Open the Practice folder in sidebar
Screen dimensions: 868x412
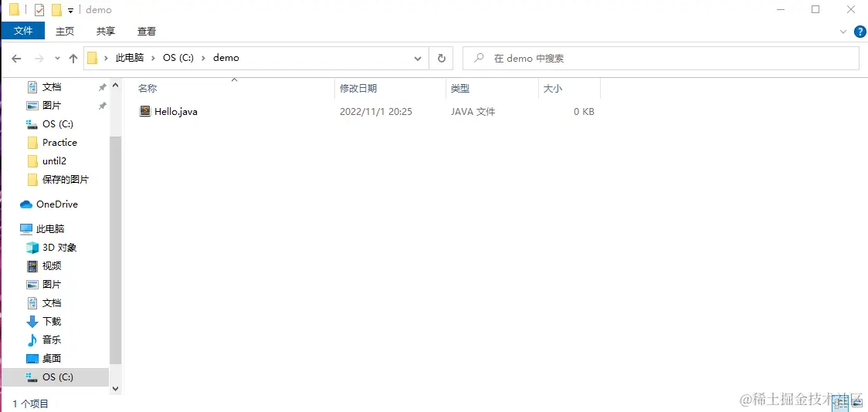click(x=59, y=143)
